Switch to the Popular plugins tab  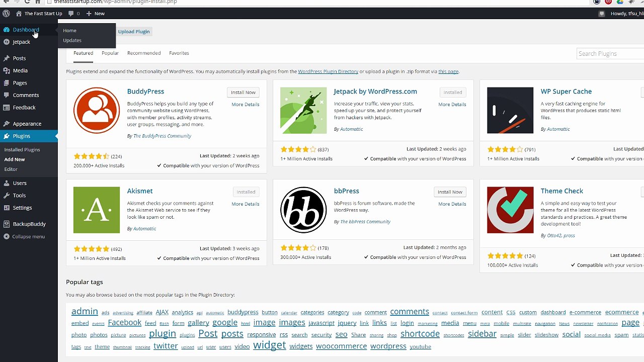[110, 53]
